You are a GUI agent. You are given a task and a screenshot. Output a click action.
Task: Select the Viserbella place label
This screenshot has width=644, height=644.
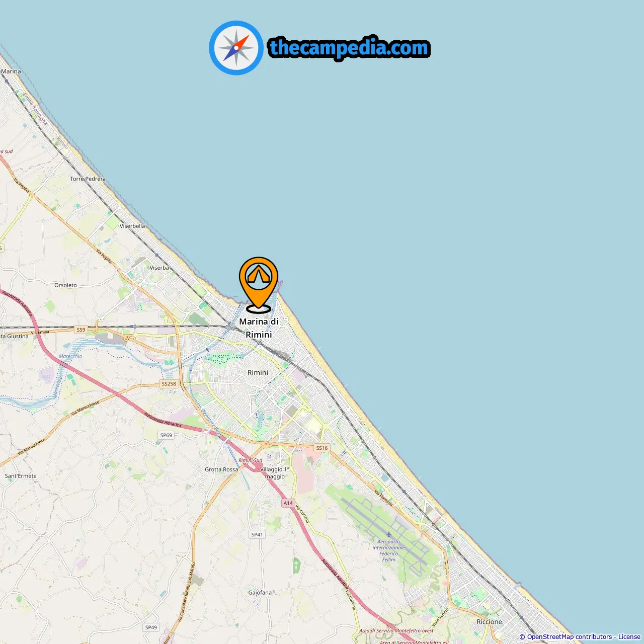132,226
